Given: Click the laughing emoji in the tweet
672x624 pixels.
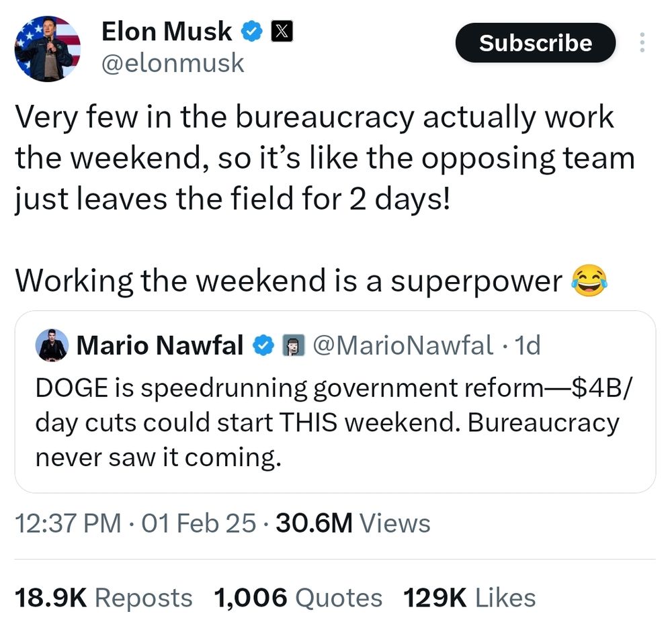Looking at the screenshot, I should [590, 281].
